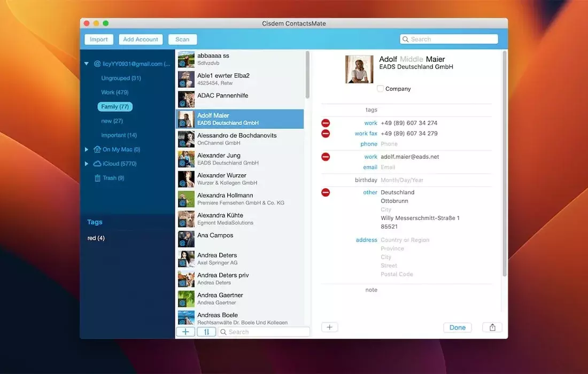Click the add field plus icon in the detail pane
This screenshot has width=588, height=374.
pos(329,328)
